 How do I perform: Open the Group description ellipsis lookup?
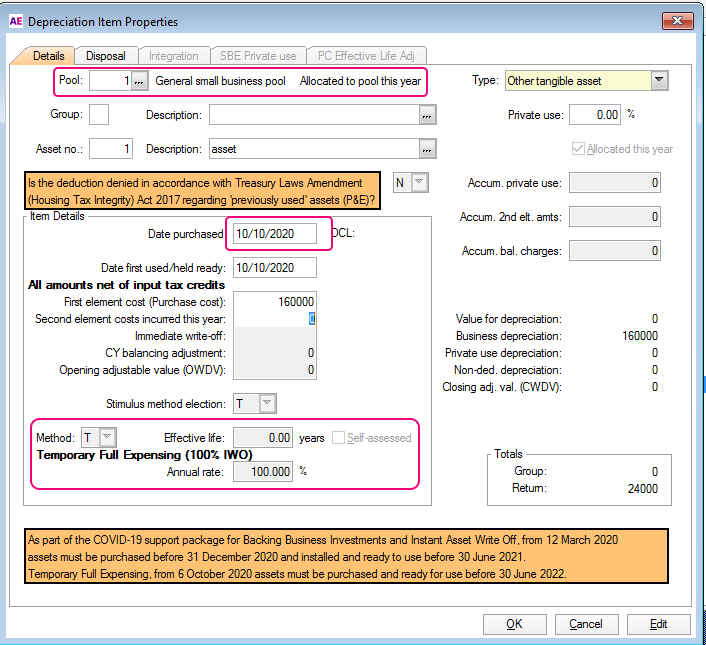427,116
